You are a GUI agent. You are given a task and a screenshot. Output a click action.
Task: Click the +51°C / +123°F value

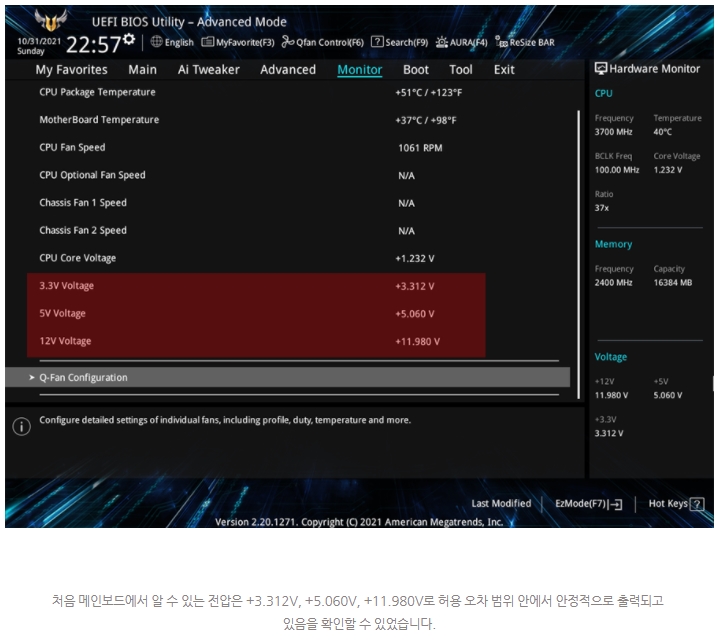pyautogui.click(x=429, y=93)
